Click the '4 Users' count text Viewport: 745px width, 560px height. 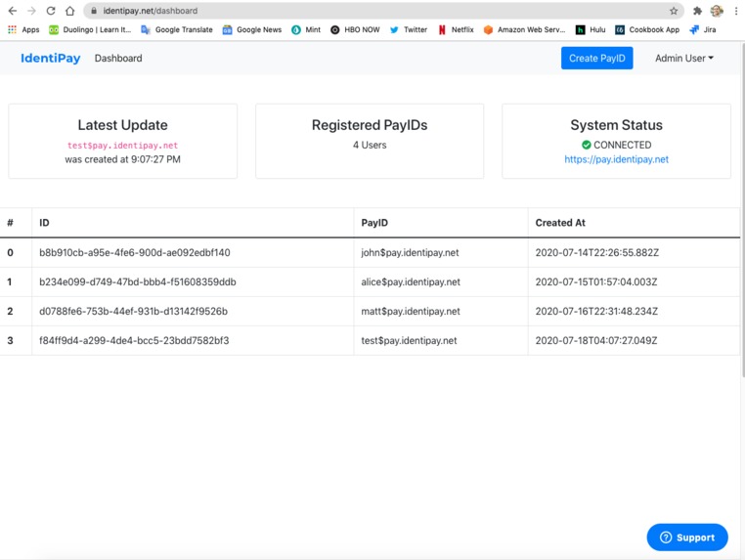(370, 145)
